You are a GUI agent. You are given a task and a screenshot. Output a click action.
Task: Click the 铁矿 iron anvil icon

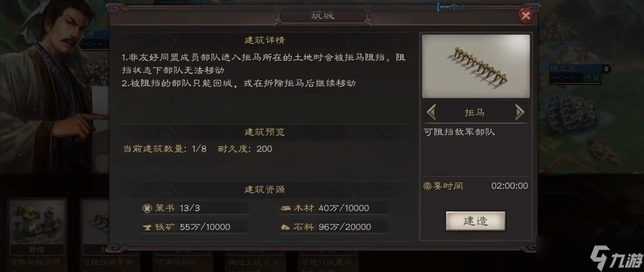pos(147,227)
